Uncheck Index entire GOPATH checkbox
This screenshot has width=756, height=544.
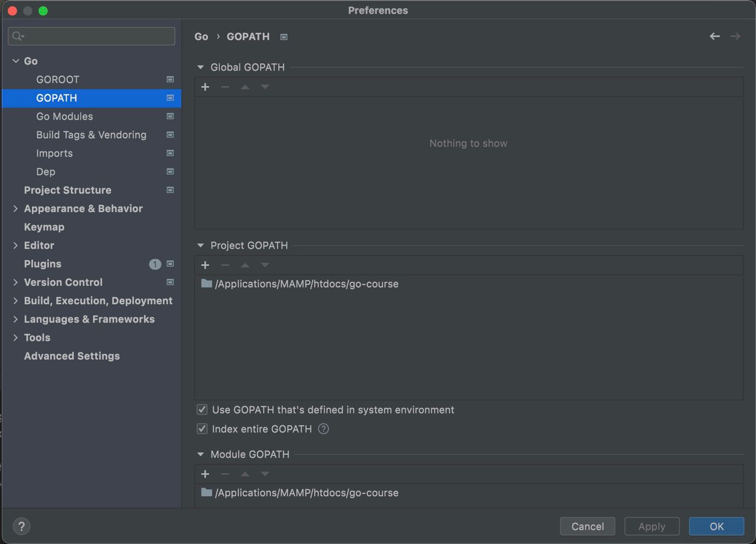[202, 429]
